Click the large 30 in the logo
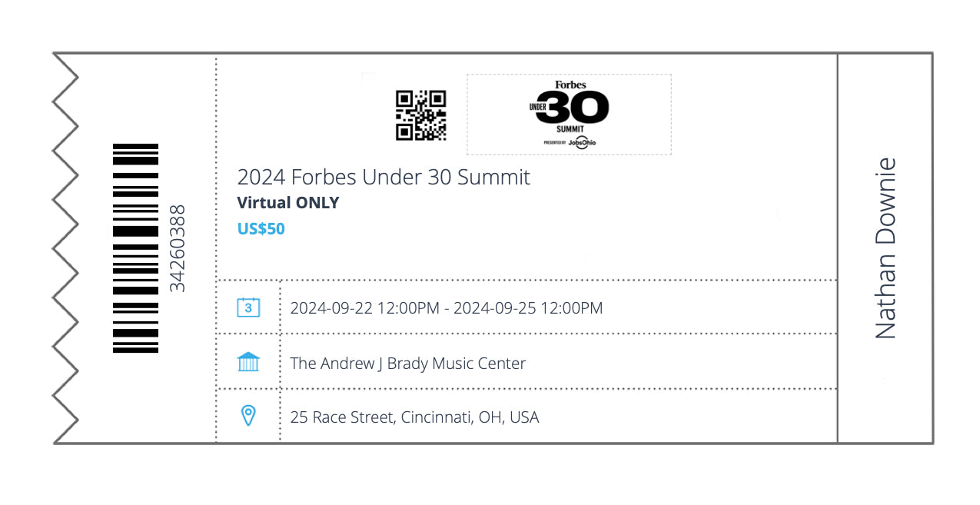The height and width of the screenshot is (505, 980). click(x=573, y=107)
